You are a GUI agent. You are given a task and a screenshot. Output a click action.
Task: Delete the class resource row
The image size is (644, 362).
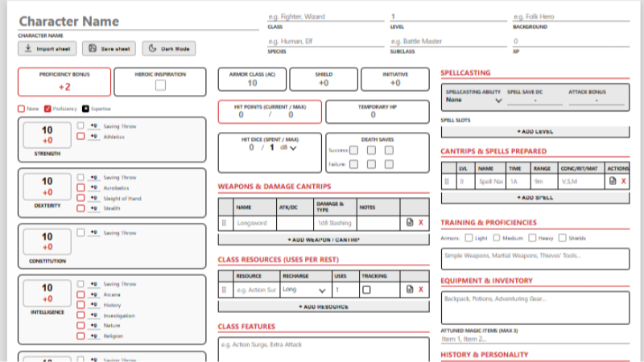coord(420,290)
